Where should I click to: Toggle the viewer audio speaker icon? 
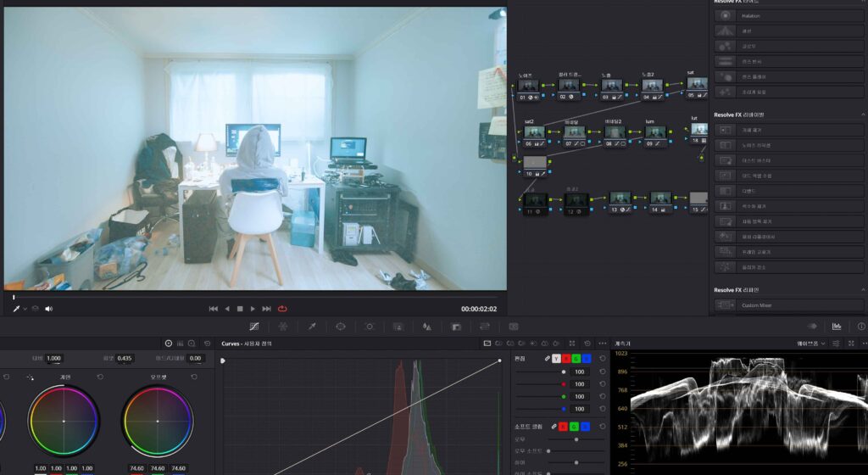[x=48, y=309]
